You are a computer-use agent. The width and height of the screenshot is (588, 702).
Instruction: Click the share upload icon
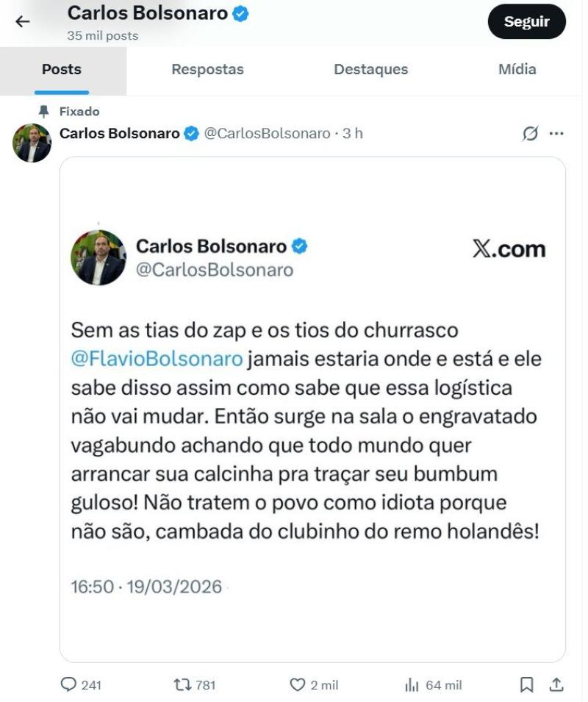pyautogui.click(x=556, y=684)
